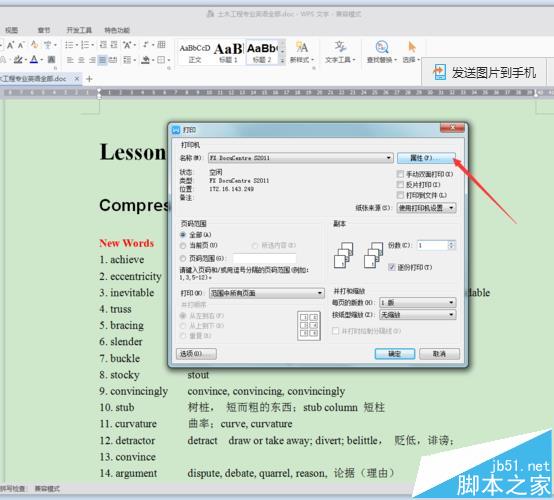Click the character shading icon
554x500 pixels.
point(51,59)
